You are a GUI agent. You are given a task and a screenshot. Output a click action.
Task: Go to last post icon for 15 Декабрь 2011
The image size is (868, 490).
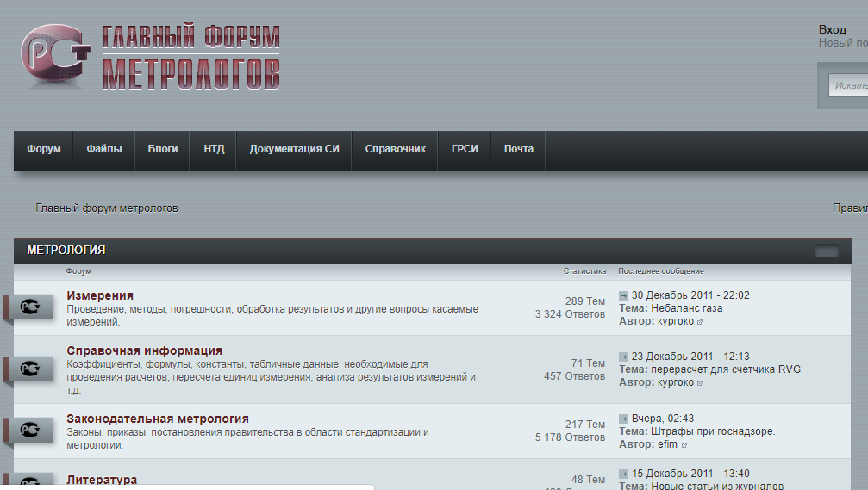pos(623,474)
